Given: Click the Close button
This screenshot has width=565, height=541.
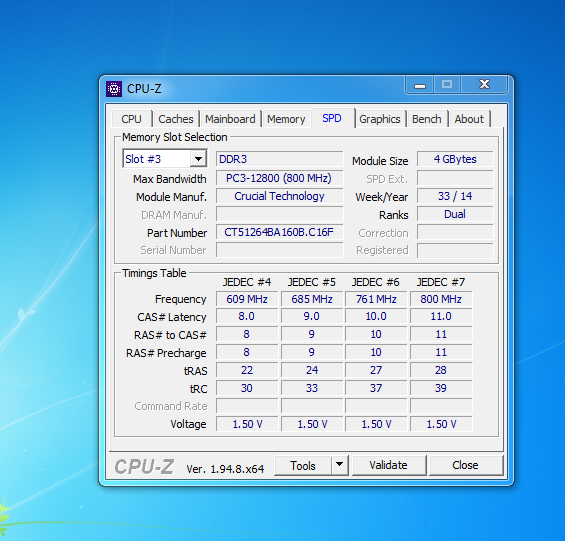Looking at the screenshot, I should 466,465.
